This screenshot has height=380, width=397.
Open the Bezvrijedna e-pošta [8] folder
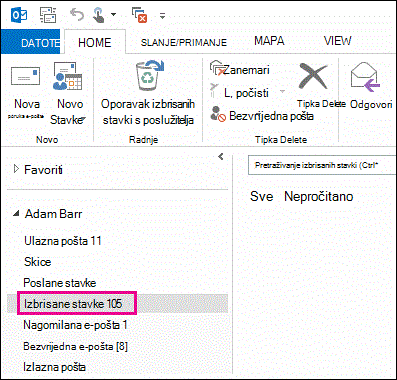click(75, 346)
